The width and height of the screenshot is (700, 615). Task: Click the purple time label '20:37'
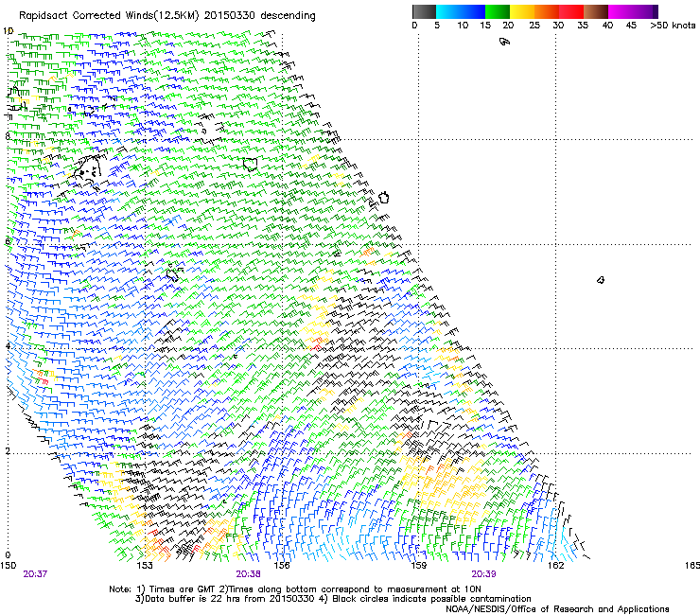point(35,574)
